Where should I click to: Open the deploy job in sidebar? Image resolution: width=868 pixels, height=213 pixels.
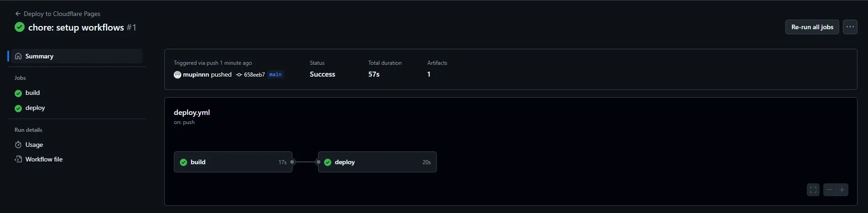[35, 108]
